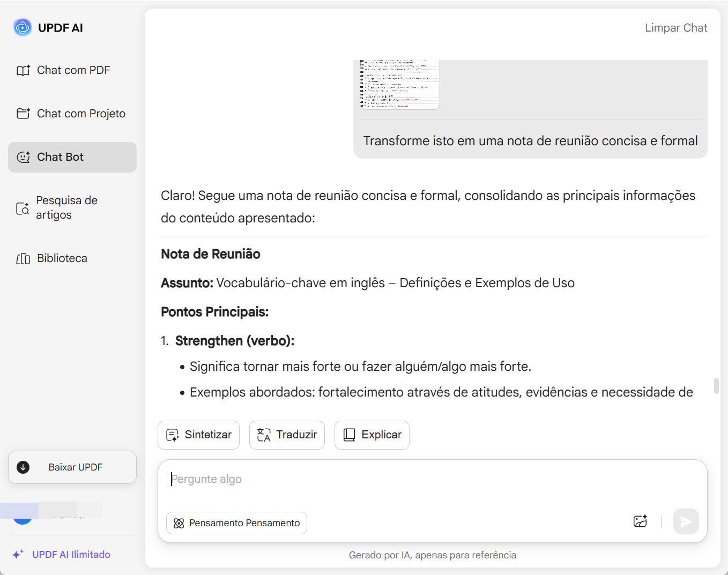Screen dimensions: 728x575
Task: Click 'Gerado por IA, apenas para referência' text
Action: point(433,555)
